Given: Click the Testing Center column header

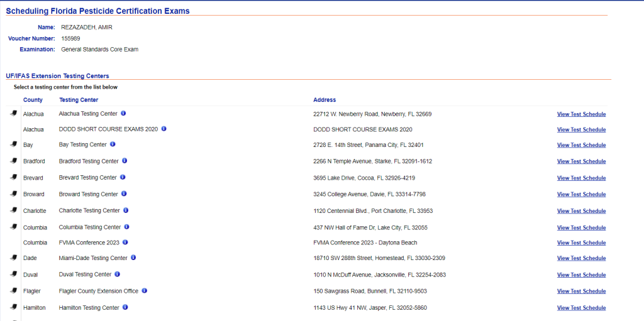Looking at the screenshot, I should click(79, 100).
